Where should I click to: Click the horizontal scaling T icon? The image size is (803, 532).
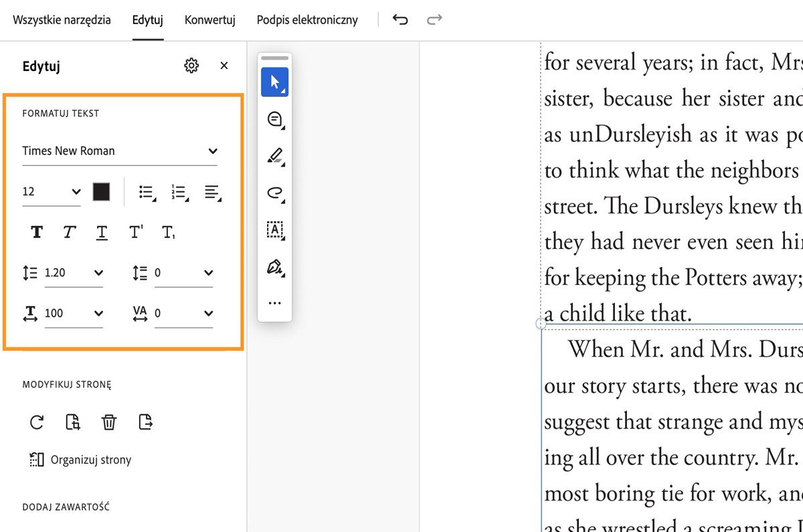(x=30, y=313)
